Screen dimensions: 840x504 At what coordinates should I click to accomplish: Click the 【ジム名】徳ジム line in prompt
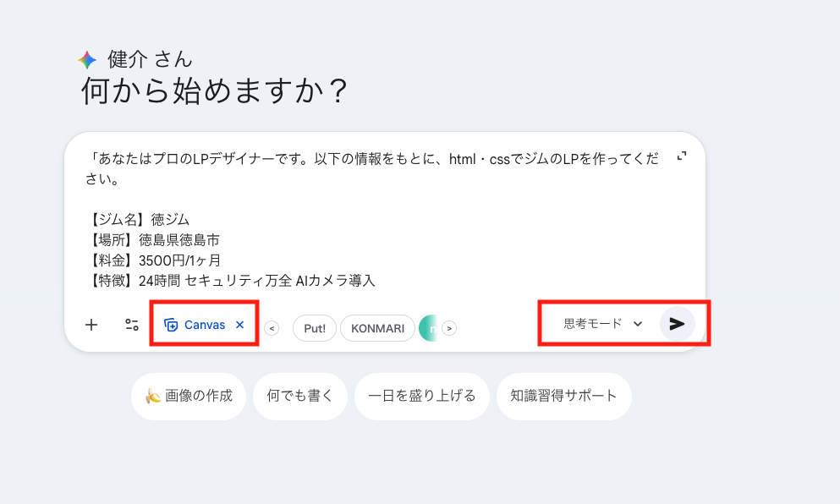tap(140, 219)
